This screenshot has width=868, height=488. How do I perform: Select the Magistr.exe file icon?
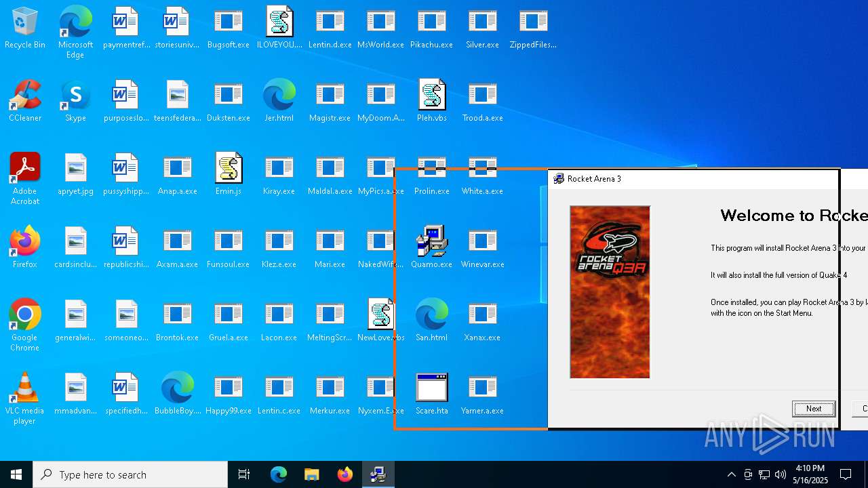tap(330, 102)
